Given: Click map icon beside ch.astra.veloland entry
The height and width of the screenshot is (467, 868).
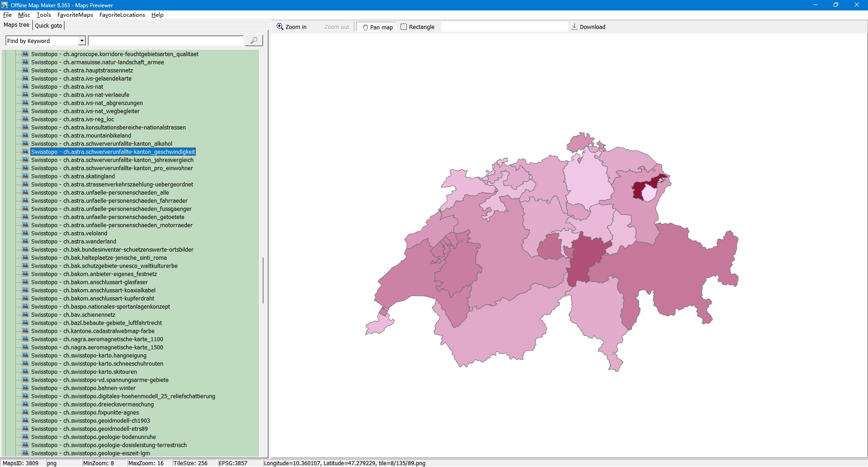Looking at the screenshot, I should click(25, 233).
